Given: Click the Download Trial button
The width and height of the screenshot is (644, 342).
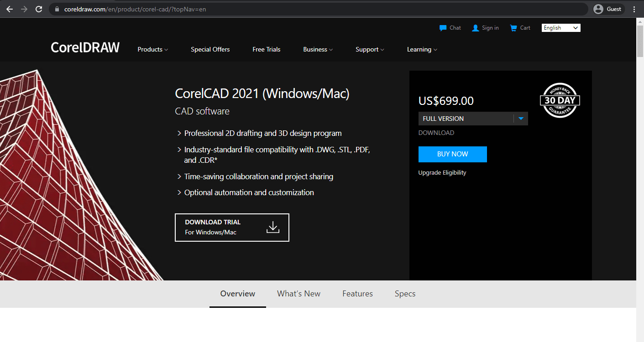Looking at the screenshot, I should tap(232, 227).
